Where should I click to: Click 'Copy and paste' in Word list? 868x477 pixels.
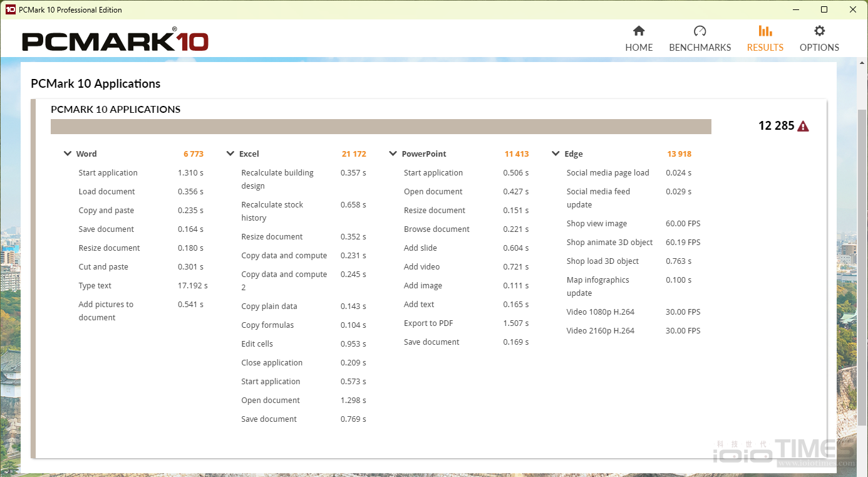point(106,211)
